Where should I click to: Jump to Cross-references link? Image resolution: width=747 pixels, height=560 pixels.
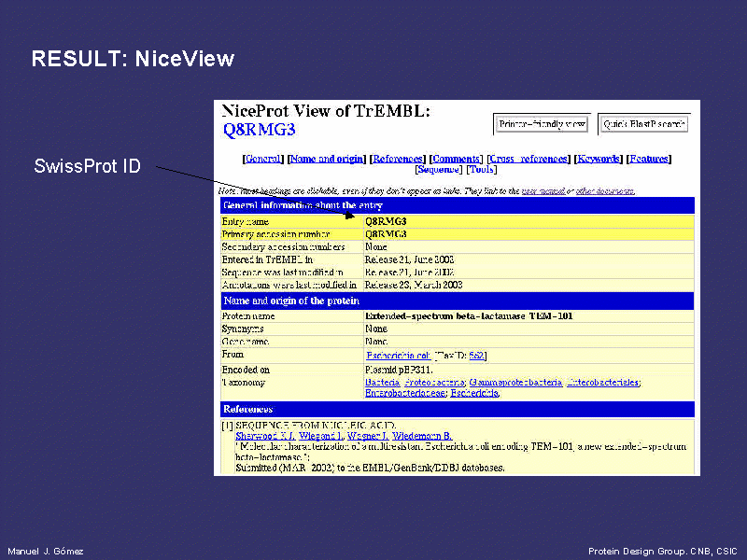pos(529,159)
